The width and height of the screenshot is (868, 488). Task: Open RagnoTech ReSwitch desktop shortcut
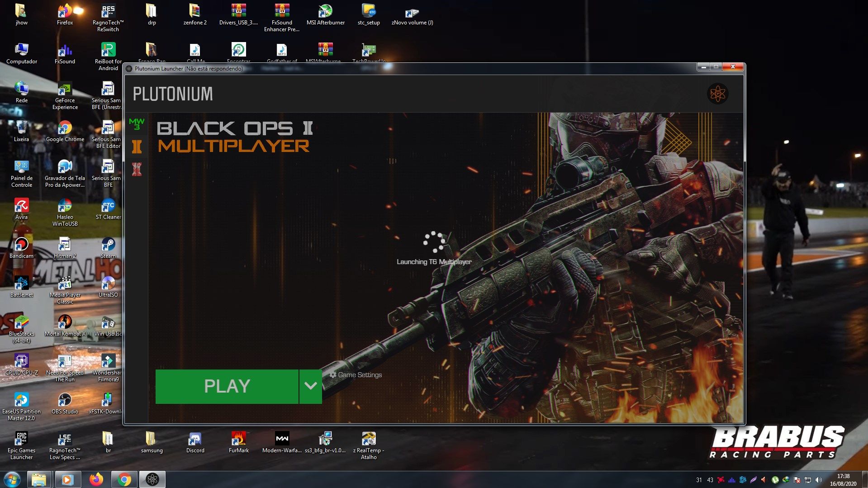click(108, 18)
